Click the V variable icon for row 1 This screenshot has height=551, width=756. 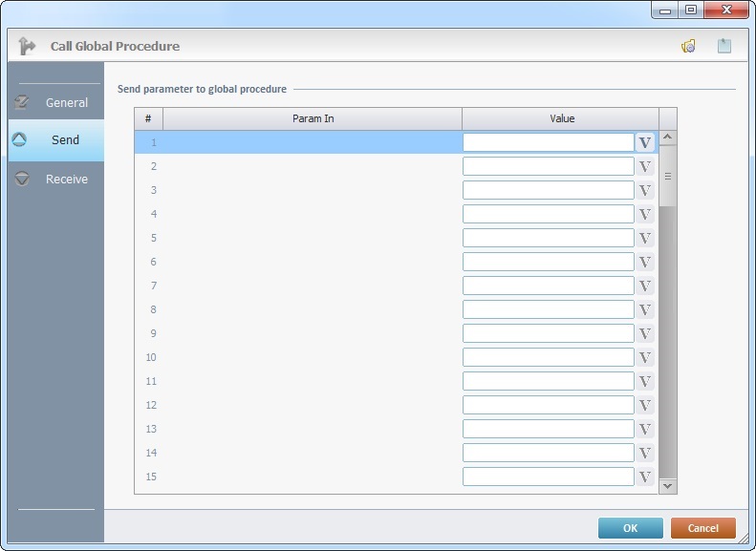645,142
